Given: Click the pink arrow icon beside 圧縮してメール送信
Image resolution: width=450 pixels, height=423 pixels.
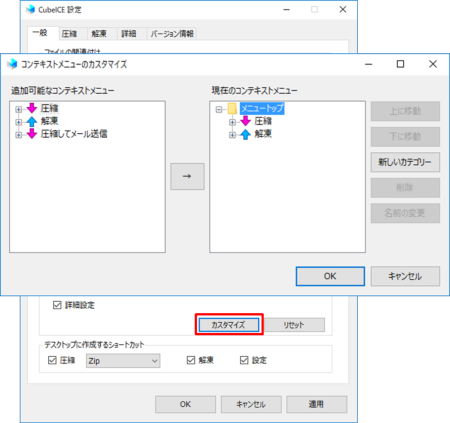Looking at the screenshot, I should tap(32, 134).
